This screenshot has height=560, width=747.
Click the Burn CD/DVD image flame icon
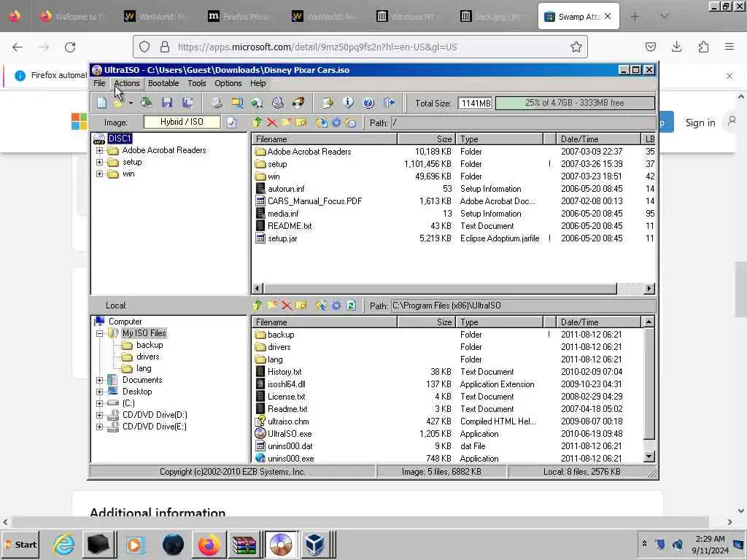(298, 102)
